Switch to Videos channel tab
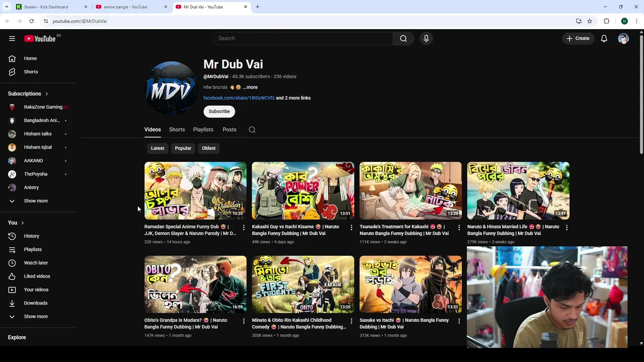Image resolution: width=644 pixels, height=362 pixels. click(x=152, y=130)
